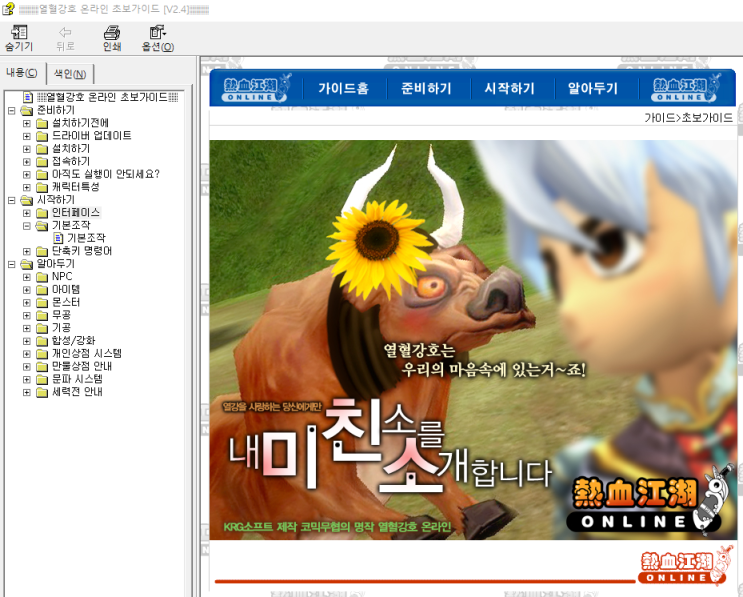Click the 무공 folder icon

[x=42, y=315]
